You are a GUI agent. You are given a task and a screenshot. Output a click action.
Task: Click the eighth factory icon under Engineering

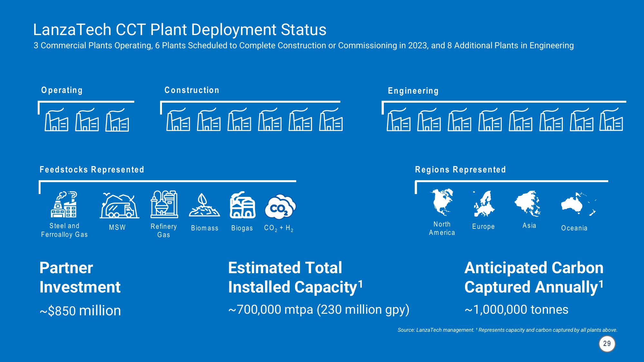pyautogui.click(x=611, y=119)
